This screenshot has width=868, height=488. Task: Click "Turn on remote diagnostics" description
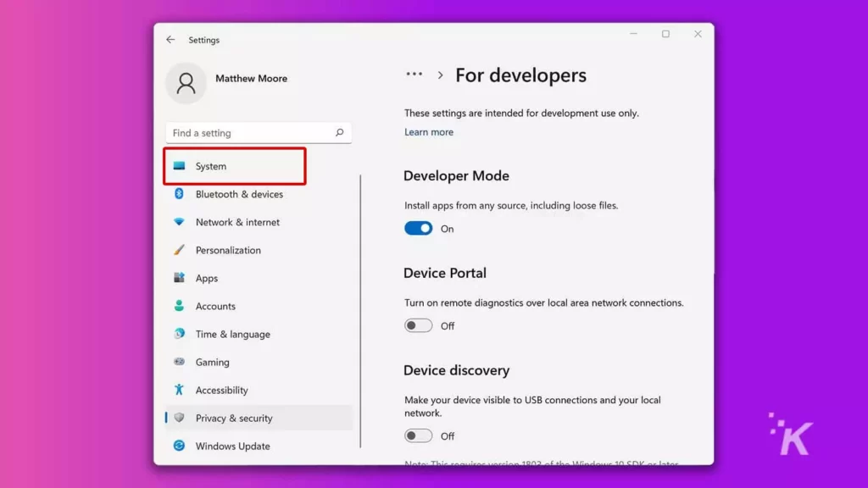(x=543, y=302)
